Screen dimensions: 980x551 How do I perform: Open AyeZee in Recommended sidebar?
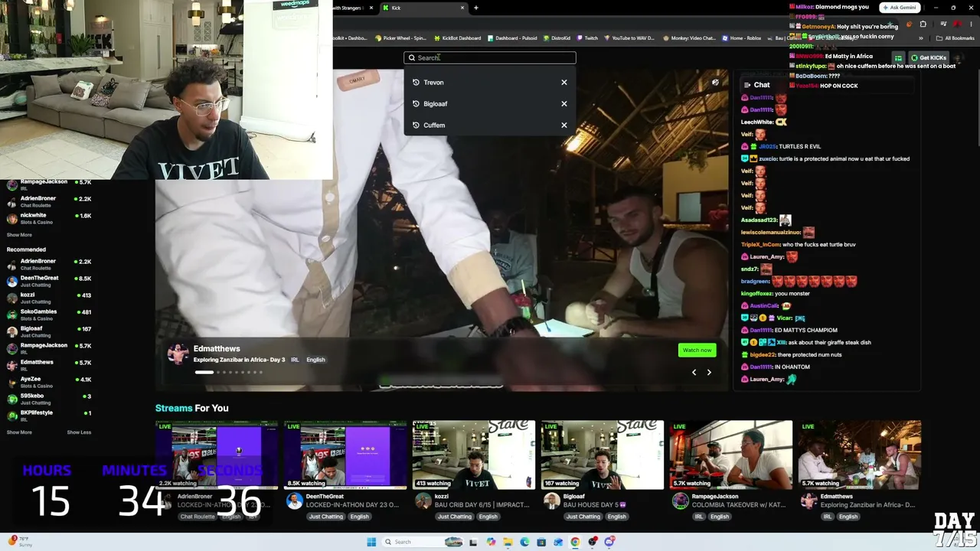[49, 382]
